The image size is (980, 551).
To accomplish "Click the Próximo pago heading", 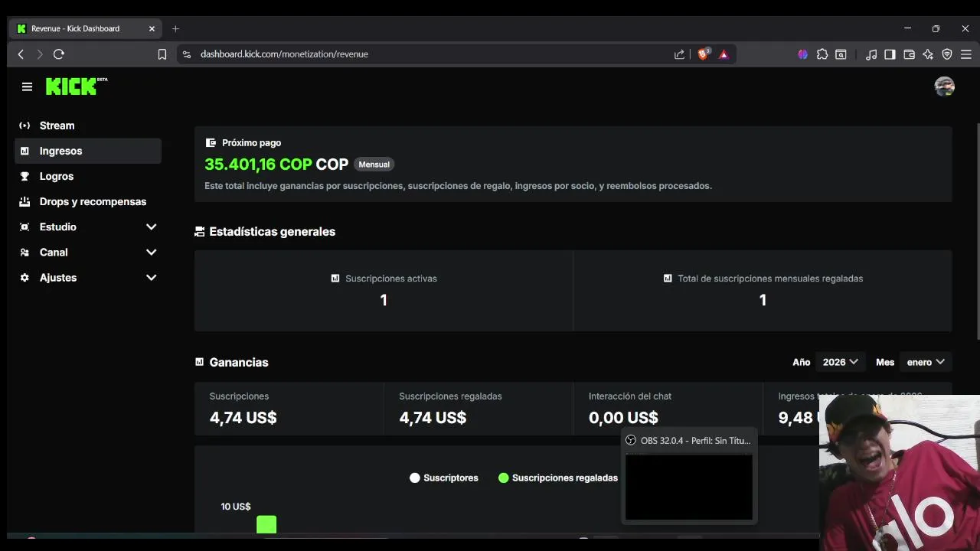I will (x=251, y=143).
